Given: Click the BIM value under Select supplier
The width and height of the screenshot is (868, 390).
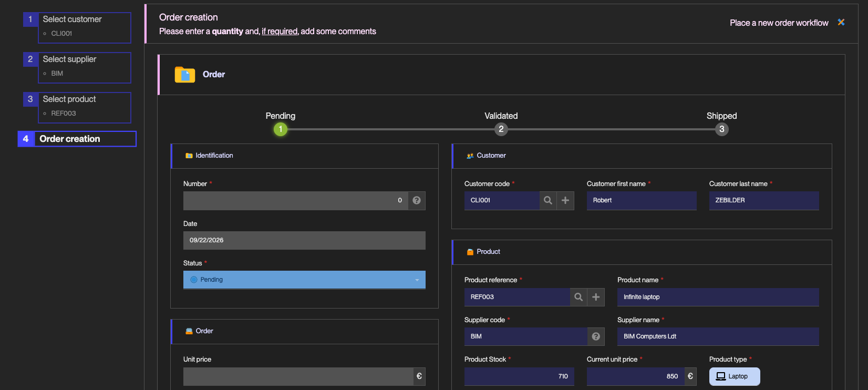Looking at the screenshot, I should click(57, 73).
